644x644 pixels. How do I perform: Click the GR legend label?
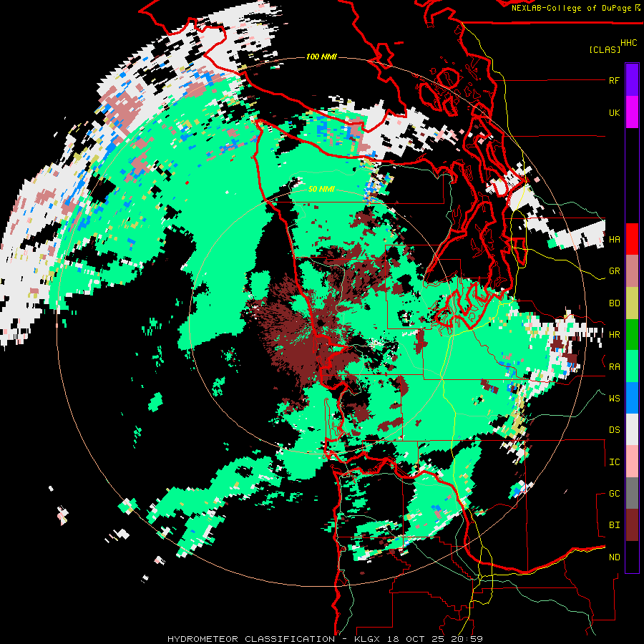[x=614, y=271]
